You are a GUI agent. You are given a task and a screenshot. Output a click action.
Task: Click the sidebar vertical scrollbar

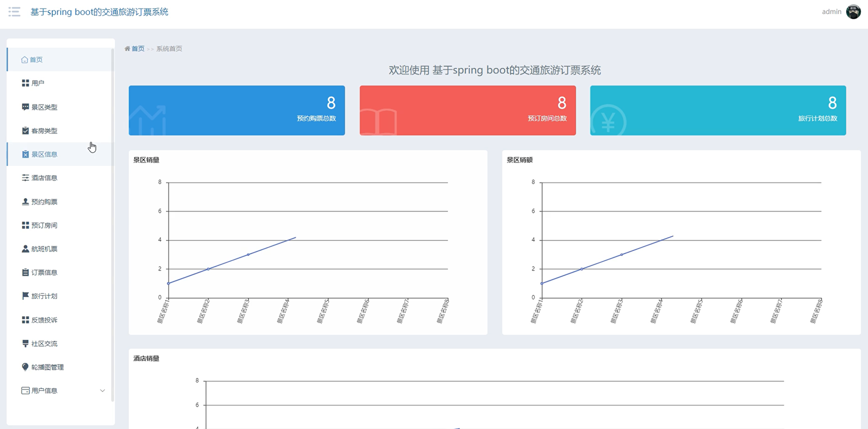tap(113, 225)
